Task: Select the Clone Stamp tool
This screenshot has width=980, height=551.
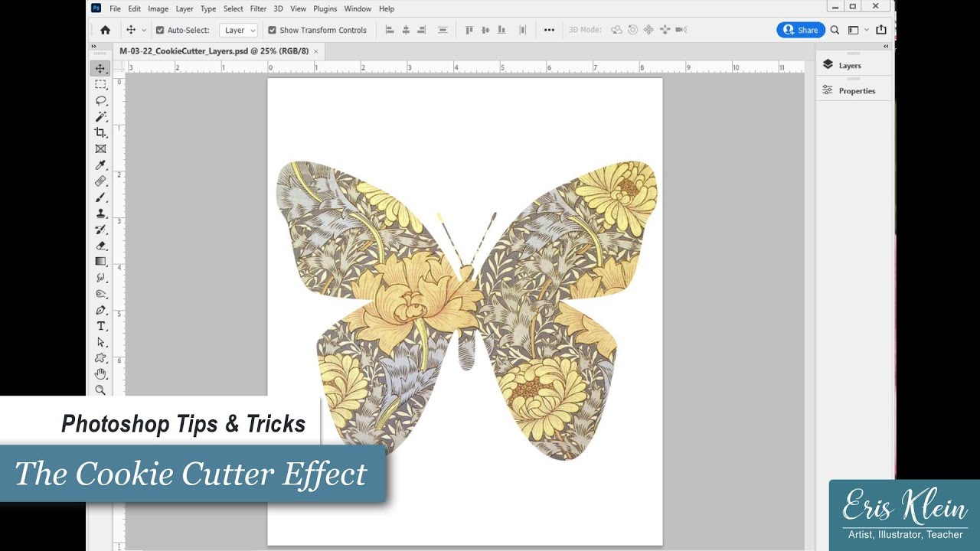Action: [100, 214]
